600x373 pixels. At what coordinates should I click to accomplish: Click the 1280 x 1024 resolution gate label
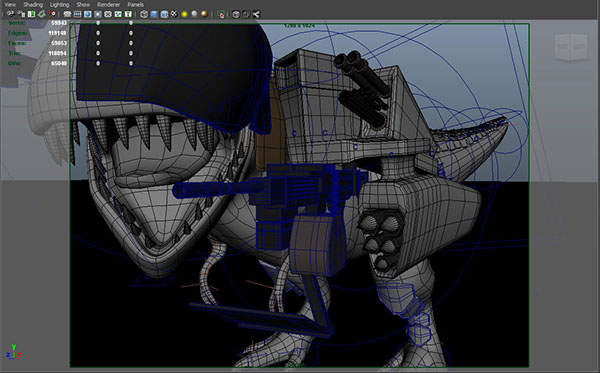click(x=300, y=26)
